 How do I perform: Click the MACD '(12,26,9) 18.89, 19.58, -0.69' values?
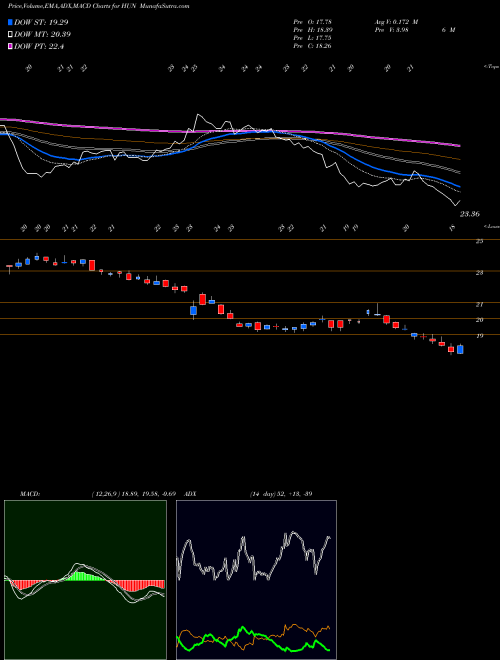[x=132, y=494]
